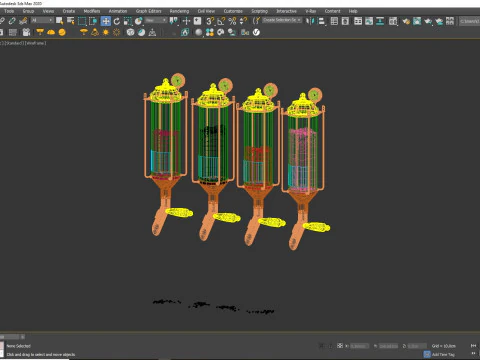The width and height of the screenshot is (480, 360).
Task: Toggle the Scene Explorer
Action: (334, 21)
